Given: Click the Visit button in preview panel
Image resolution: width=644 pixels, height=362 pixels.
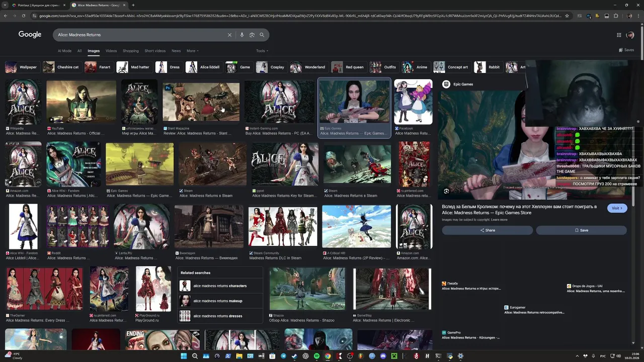Looking at the screenshot, I should click(x=617, y=208).
